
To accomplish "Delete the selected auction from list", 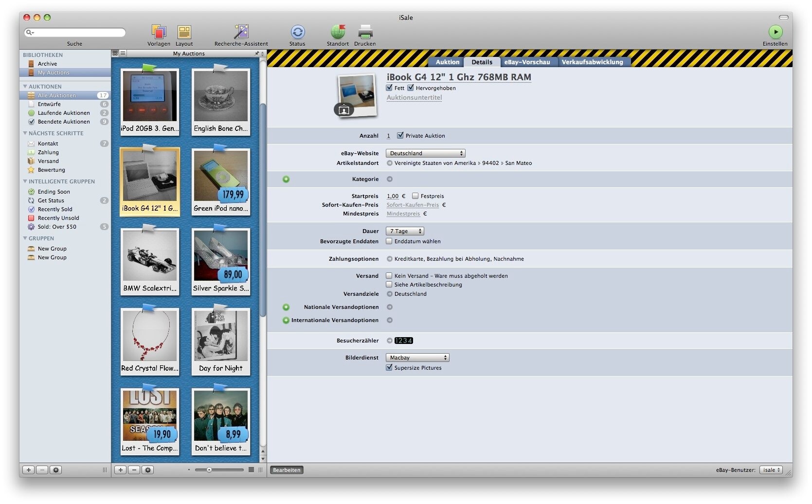I will [x=134, y=470].
